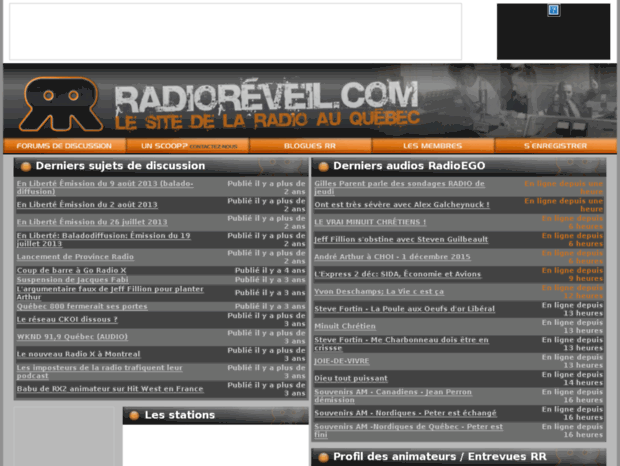Open Souvenirs AM - Nordiques de Québec - Peter est fini
The width and height of the screenshot is (620, 466).
[409, 431]
